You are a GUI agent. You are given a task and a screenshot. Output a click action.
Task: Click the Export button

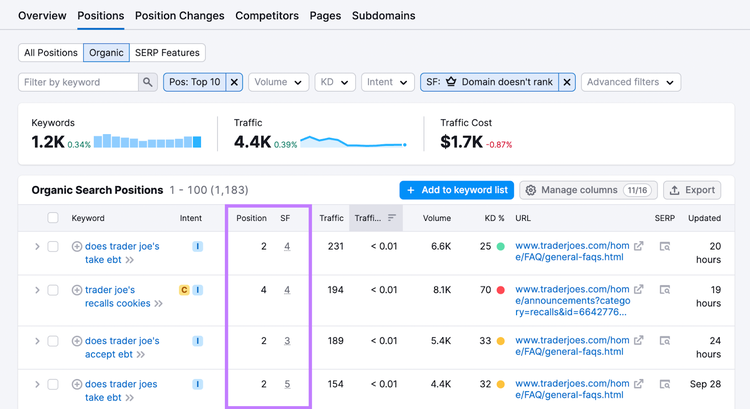point(692,190)
